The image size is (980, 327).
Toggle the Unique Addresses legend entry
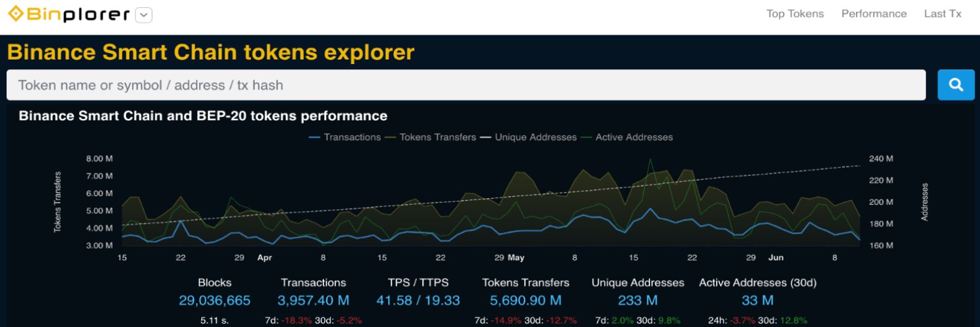pyautogui.click(x=528, y=137)
